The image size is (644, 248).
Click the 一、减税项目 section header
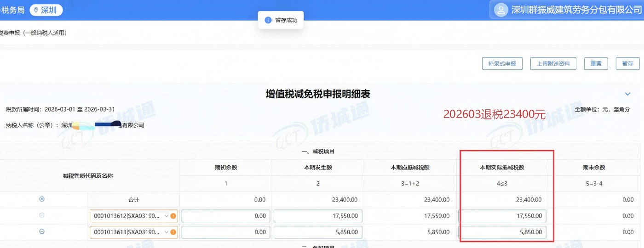(318, 152)
